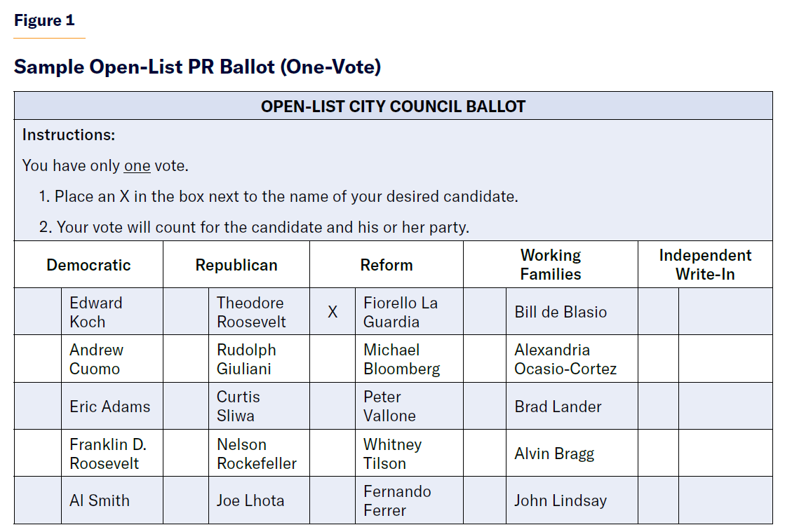Check the box beside Theodore Roosevelt
This screenshot has height=532, width=785.
coord(186,312)
